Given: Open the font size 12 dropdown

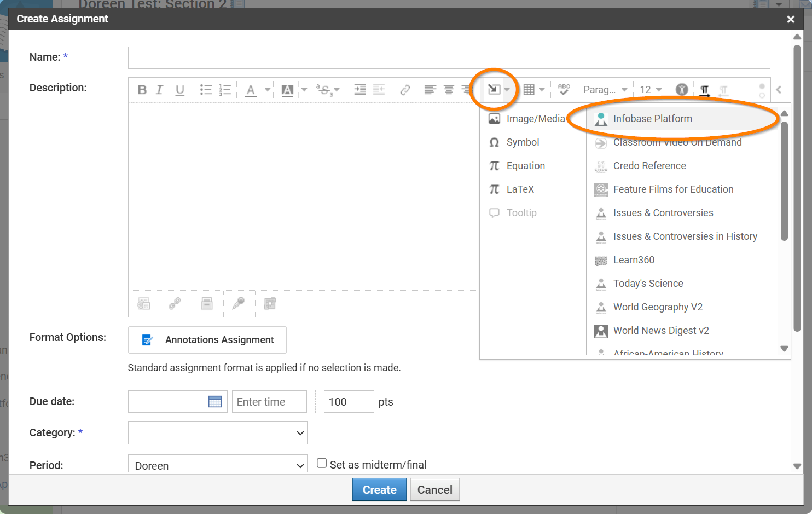Looking at the screenshot, I should coord(651,90).
